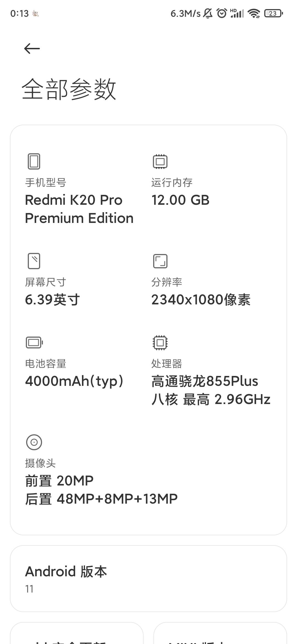Tap the phone model icon
Viewport: 297px width, 644px height.
[34, 161]
